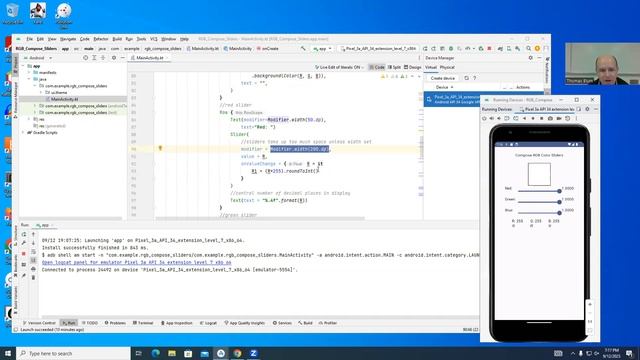Image resolution: width=640 pixels, height=360 pixels.
Task: Click the Make Project hammer icon
Action: coord(303,49)
